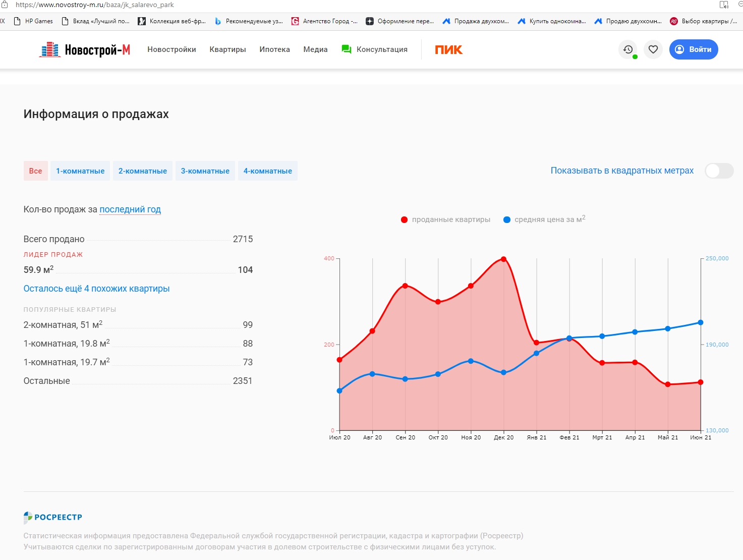This screenshot has height=560, width=743.
Task: Select the Все filter tab
Action: coord(35,171)
